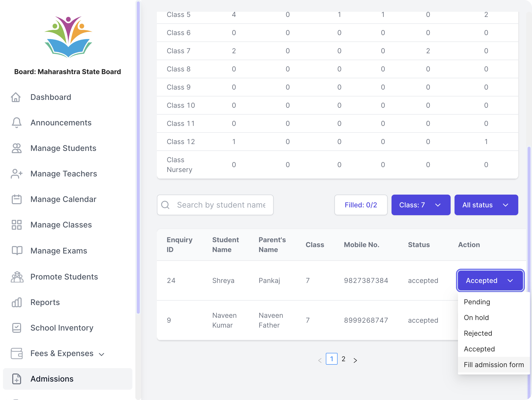
Task: Click the Enquiry ID column header
Action: pos(179,245)
